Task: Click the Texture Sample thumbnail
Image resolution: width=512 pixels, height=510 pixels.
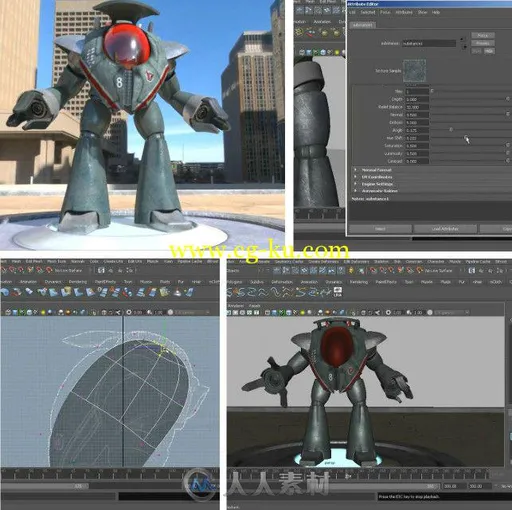Action: [x=415, y=71]
